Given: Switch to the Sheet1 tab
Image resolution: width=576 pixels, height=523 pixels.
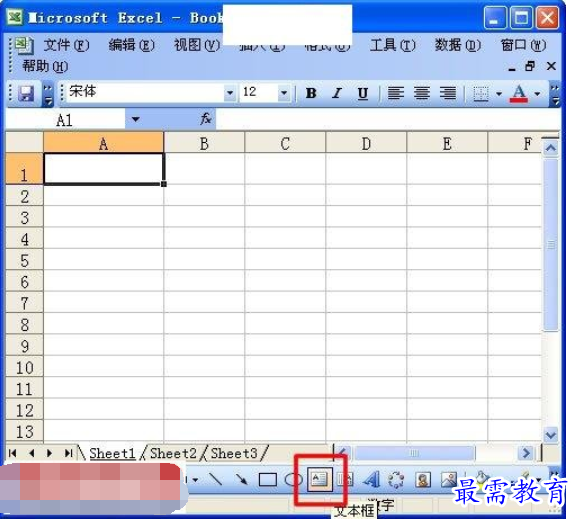Looking at the screenshot, I should (x=112, y=454).
